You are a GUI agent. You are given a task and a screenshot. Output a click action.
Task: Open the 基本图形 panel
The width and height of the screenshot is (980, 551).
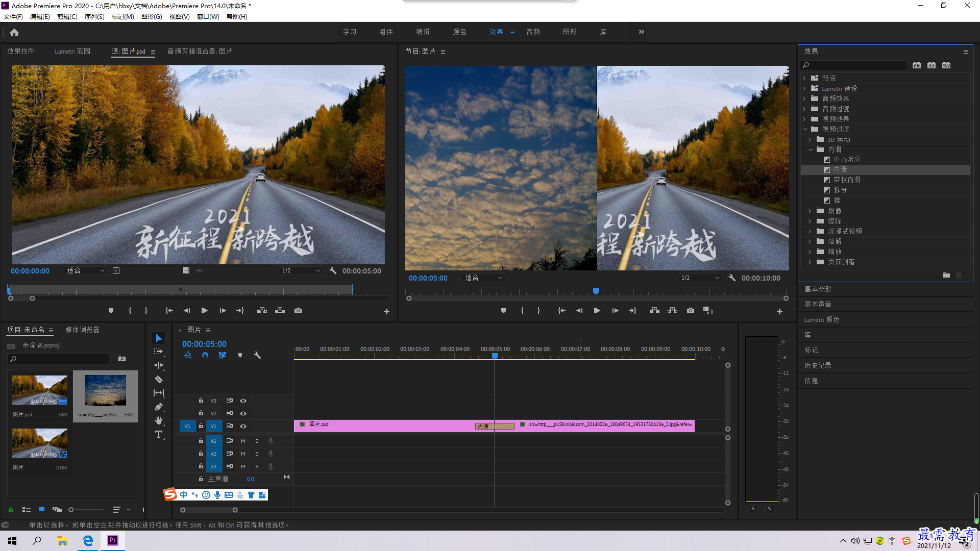coord(818,289)
